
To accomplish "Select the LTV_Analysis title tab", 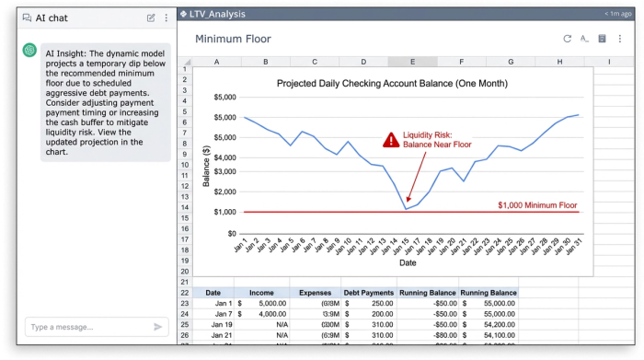I will pyautogui.click(x=217, y=14).
